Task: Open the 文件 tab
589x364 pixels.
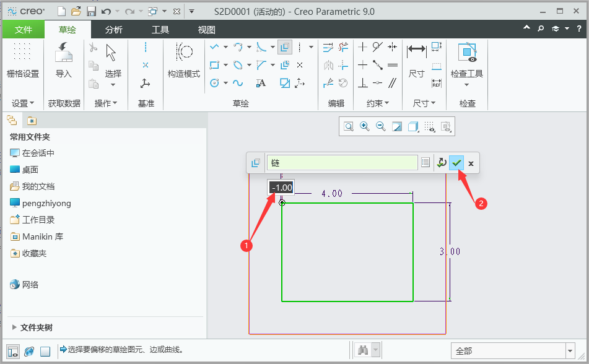Action: point(24,30)
